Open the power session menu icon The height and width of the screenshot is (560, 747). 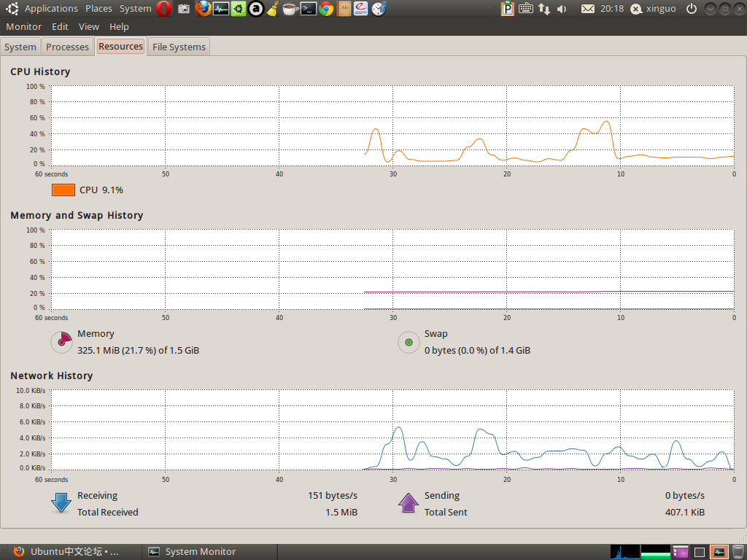tap(692, 9)
